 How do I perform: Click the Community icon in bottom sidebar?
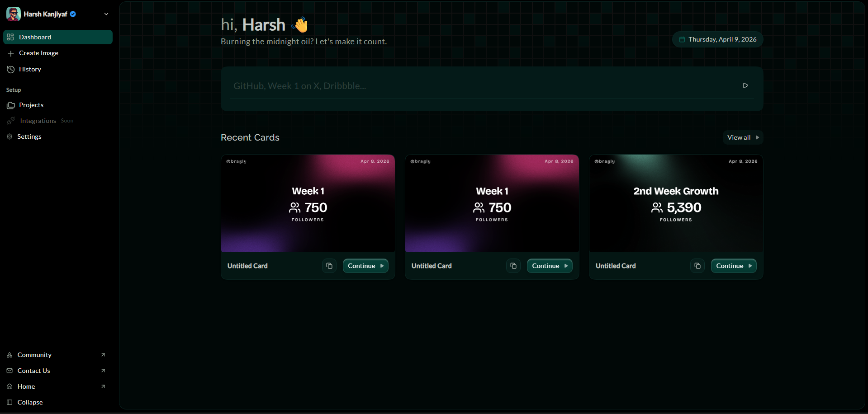click(9, 355)
